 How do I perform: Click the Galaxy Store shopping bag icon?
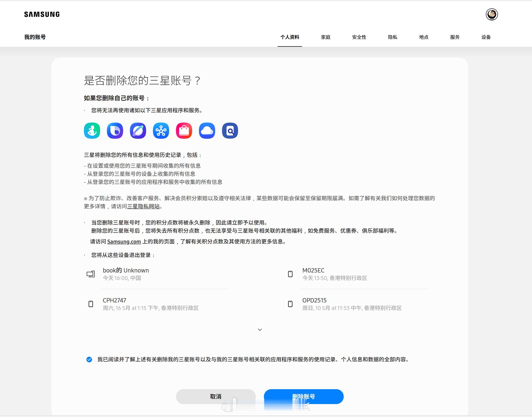(x=184, y=131)
